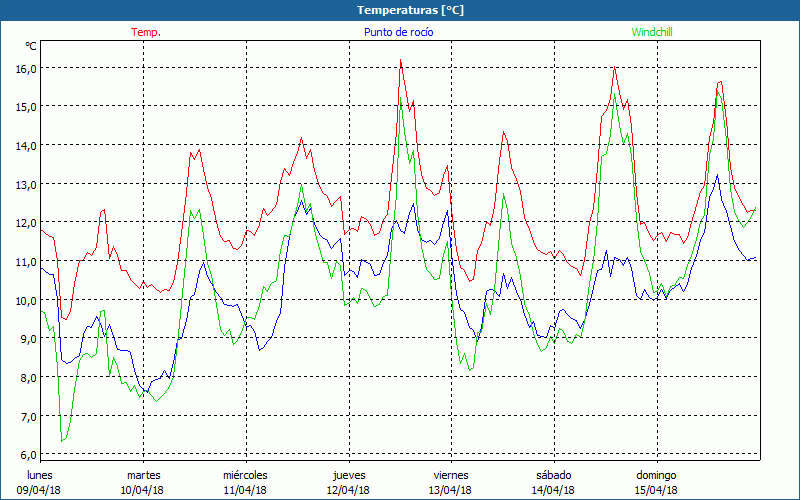Click the 8,0 value on y-axis

[25, 378]
